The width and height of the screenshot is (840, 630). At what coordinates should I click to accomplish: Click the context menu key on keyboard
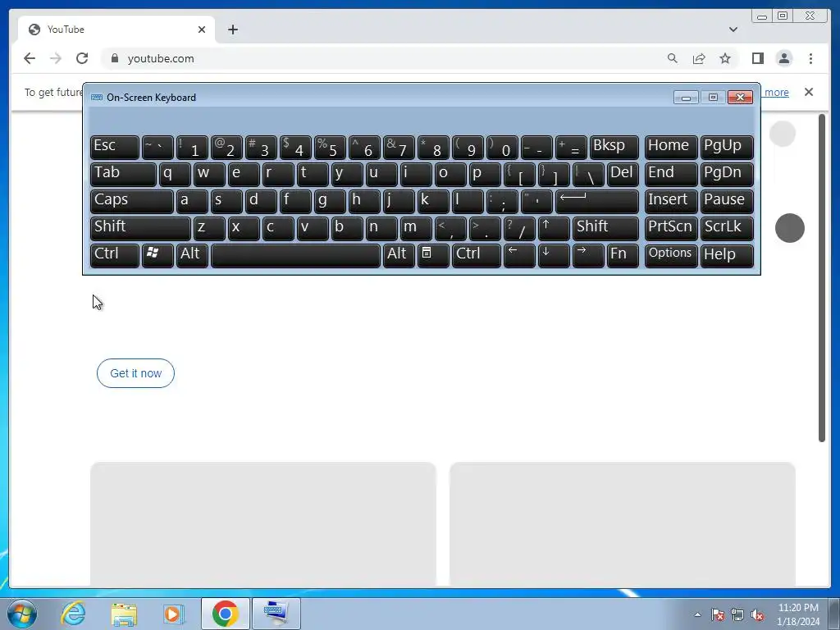point(433,255)
